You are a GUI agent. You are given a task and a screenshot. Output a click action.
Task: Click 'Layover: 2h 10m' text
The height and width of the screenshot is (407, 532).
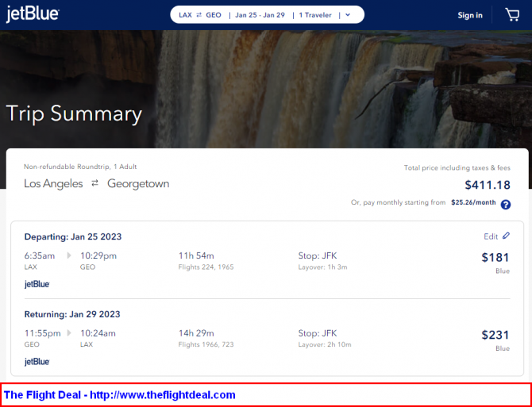[x=325, y=344]
